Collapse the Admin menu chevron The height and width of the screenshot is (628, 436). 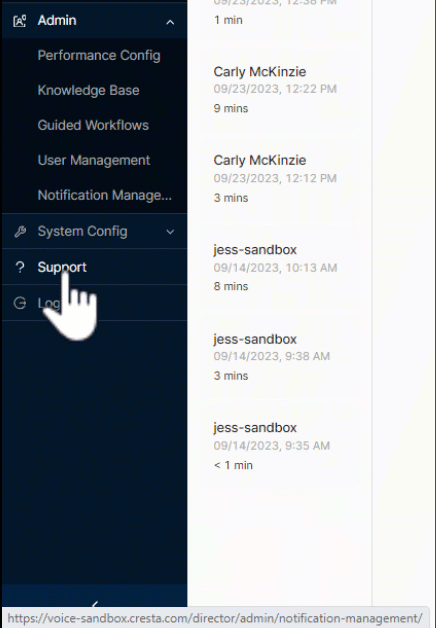pos(170,22)
